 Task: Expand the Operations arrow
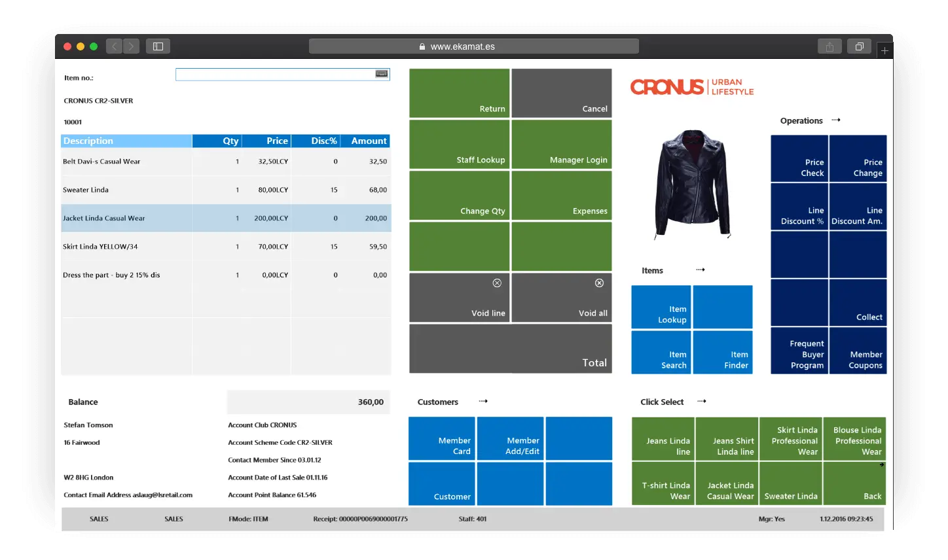tap(836, 120)
